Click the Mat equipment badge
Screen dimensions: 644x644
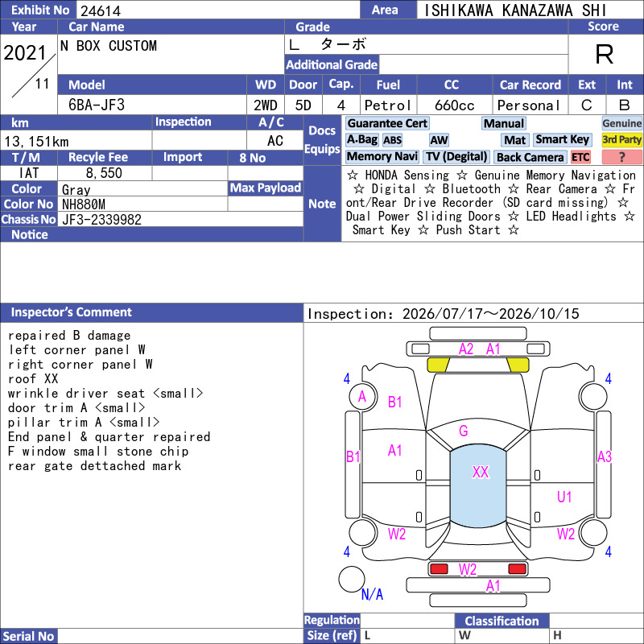(514, 140)
